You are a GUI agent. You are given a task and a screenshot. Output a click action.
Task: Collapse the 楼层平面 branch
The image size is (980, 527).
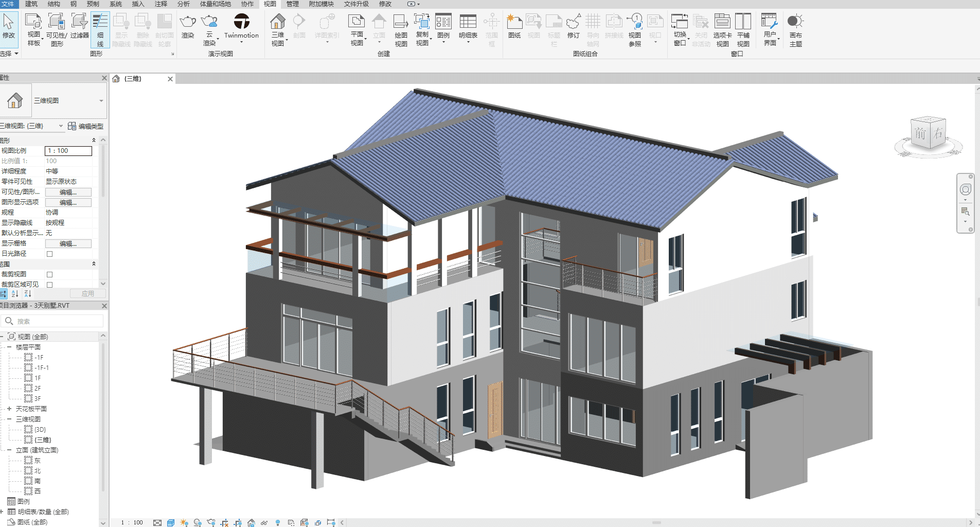[9, 346]
